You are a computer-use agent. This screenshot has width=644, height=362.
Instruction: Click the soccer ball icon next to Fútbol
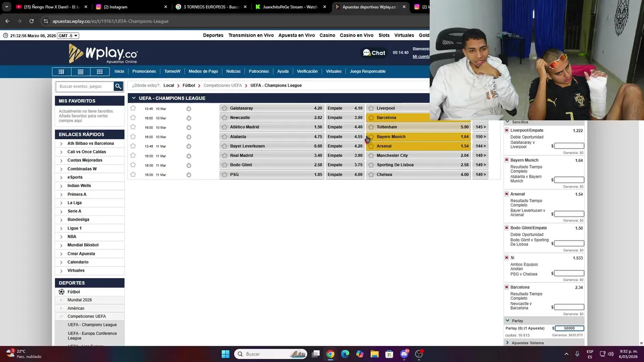pyautogui.click(x=61, y=292)
